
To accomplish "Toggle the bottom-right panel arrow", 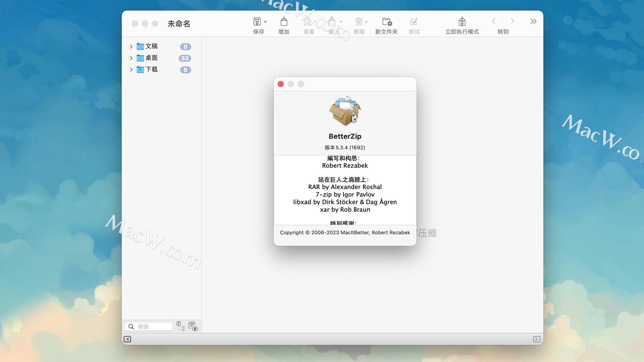I will point(536,339).
